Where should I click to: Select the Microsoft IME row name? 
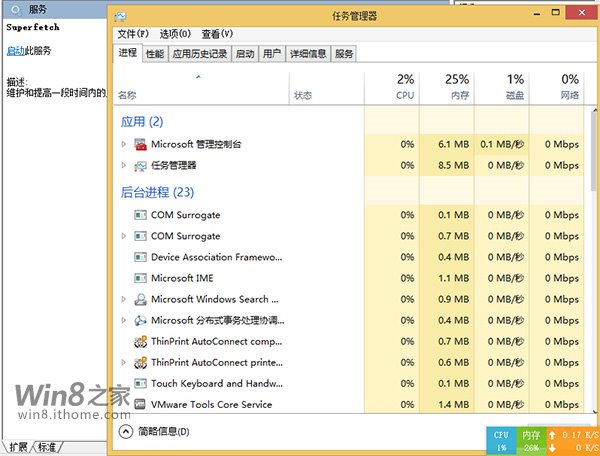click(182, 278)
